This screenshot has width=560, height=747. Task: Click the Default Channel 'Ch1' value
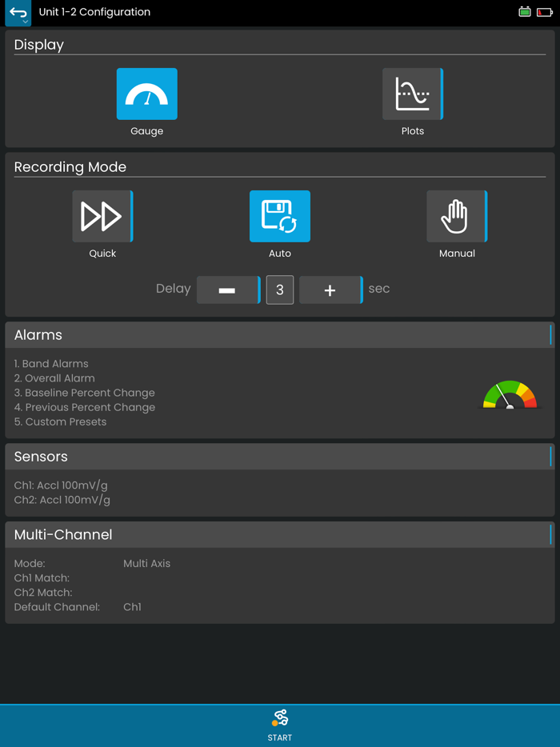tap(133, 607)
